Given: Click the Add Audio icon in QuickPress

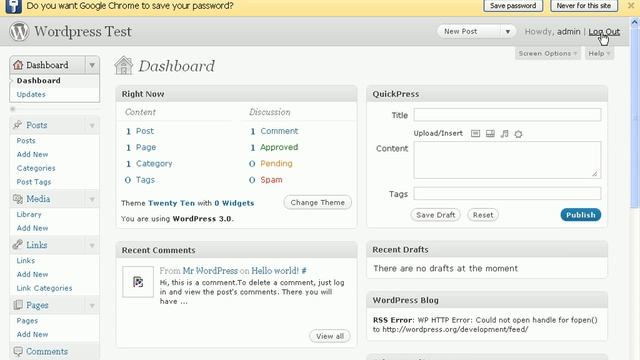Looking at the screenshot, I should pos(504,133).
